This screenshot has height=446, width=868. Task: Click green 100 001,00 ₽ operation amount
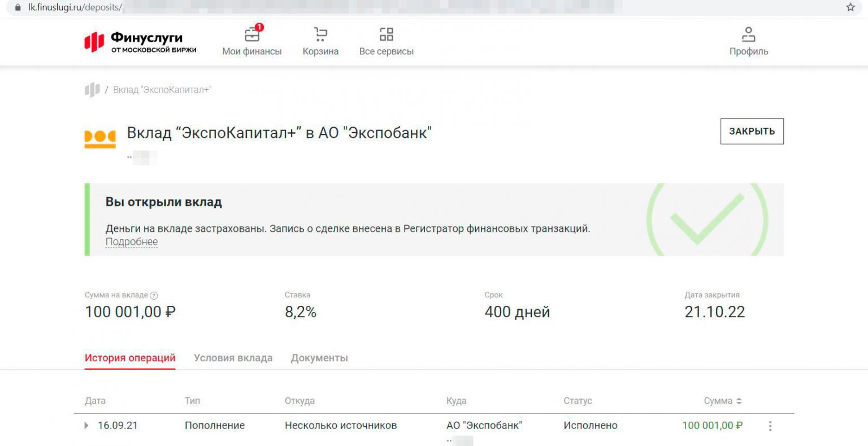[713, 426]
